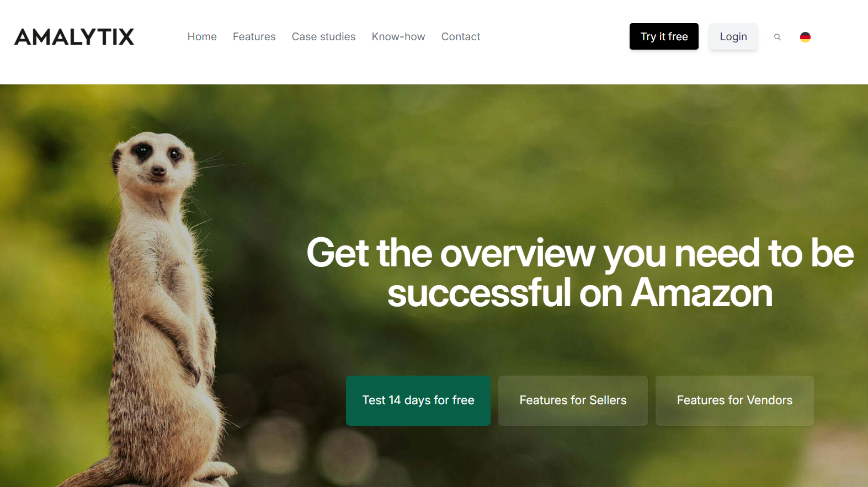Click the AMALYTIX logo
The image size is (868, 487).
tap(74, 37)
